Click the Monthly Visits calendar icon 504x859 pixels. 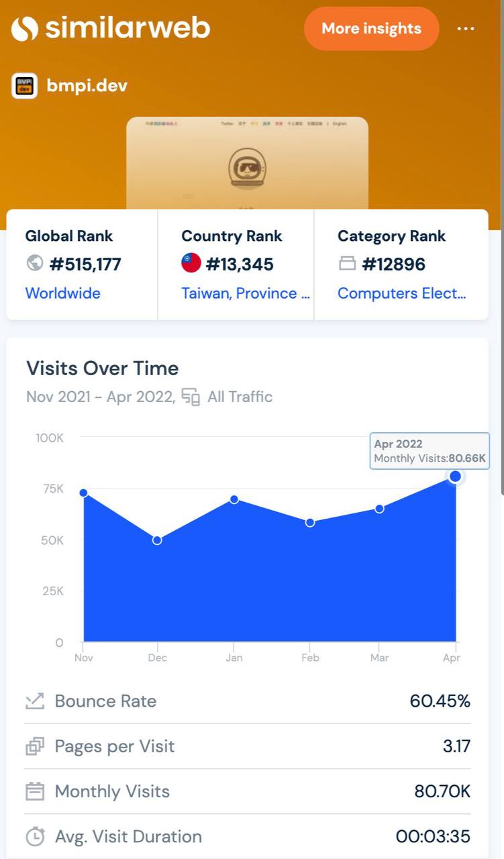[x=35, y=791]
